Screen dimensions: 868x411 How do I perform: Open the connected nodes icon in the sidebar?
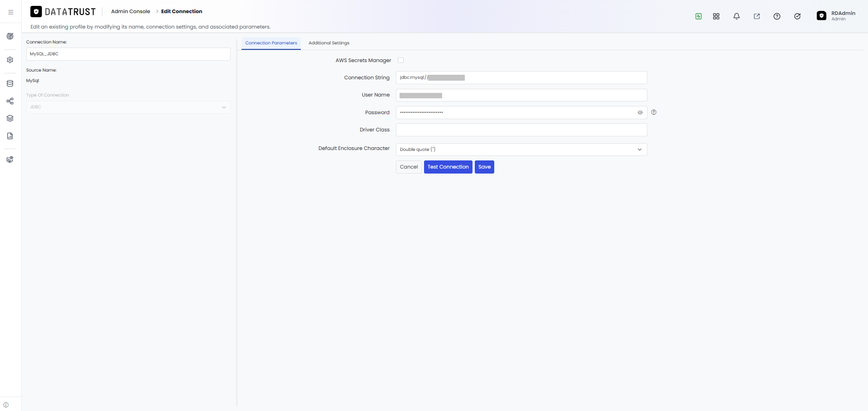(x=10, y=101)
